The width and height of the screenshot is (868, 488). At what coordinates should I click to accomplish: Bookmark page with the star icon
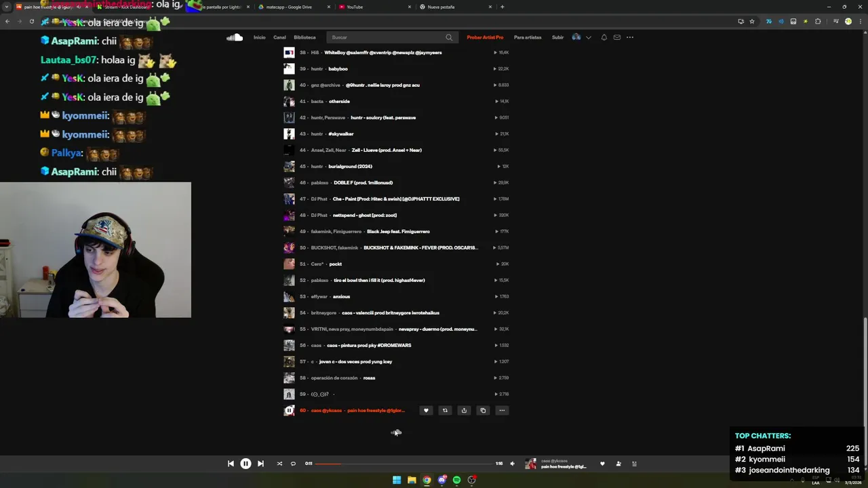752,22
